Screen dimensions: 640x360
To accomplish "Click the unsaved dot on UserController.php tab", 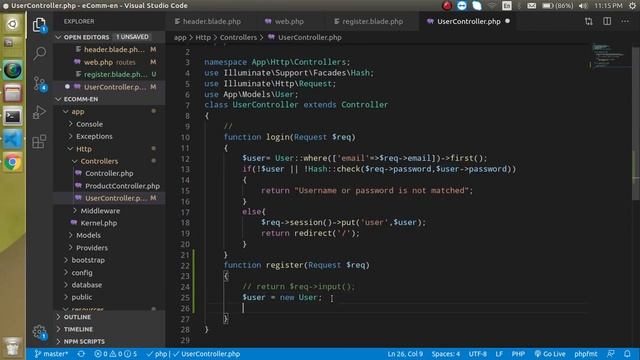I will click(x=507, y=21).
